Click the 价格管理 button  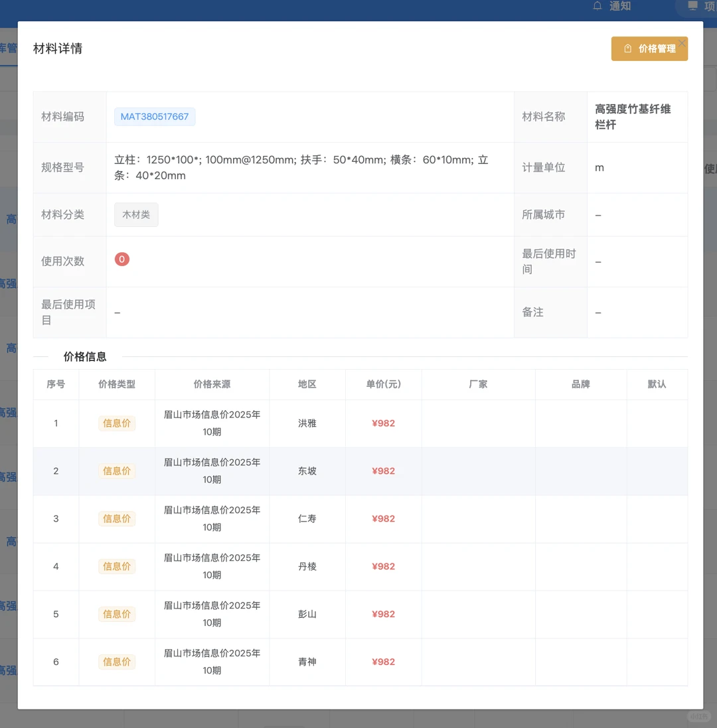(650, 48)
